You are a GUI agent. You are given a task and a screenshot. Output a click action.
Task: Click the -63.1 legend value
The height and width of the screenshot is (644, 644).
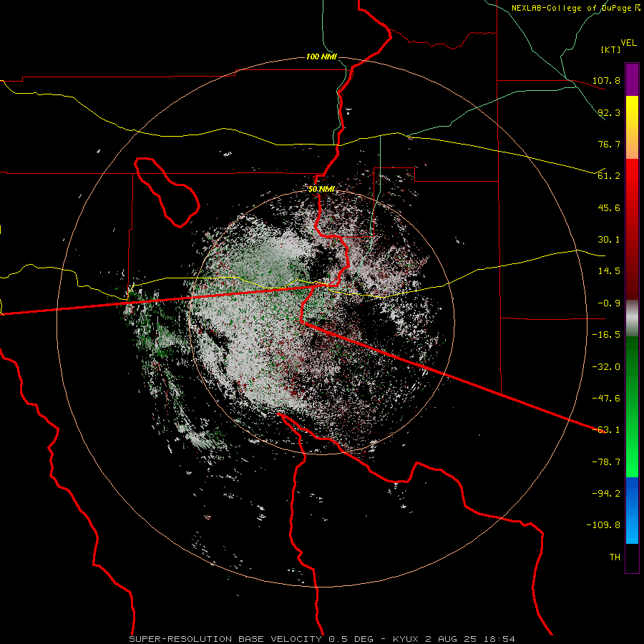click(606, 430)
